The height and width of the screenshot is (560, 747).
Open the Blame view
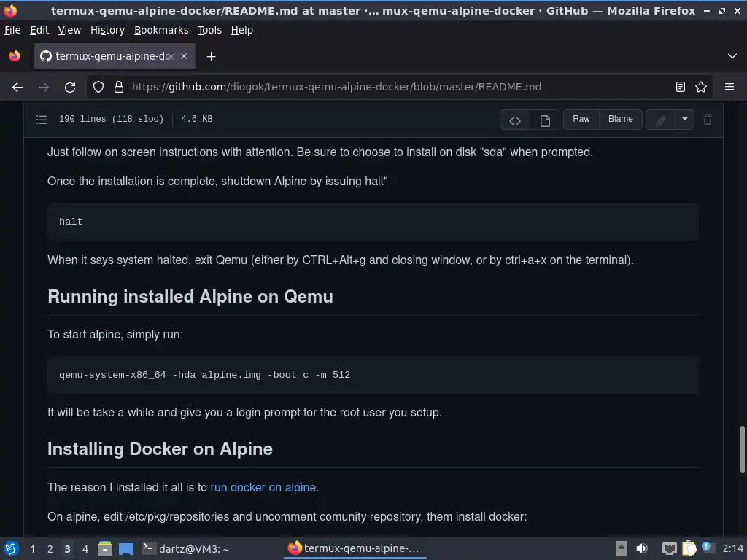[x=621, y=119]
